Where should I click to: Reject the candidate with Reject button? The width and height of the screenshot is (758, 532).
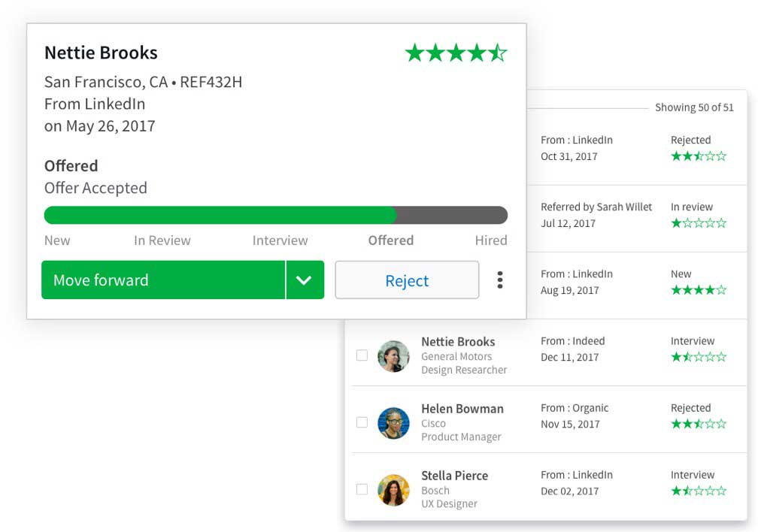(406, 280)
